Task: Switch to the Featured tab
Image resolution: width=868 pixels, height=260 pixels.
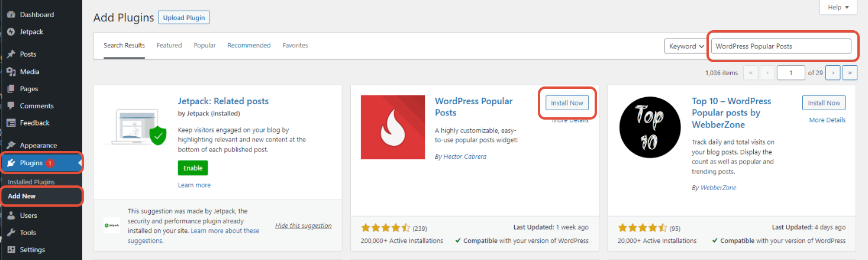Action: (x=169, y=46)
